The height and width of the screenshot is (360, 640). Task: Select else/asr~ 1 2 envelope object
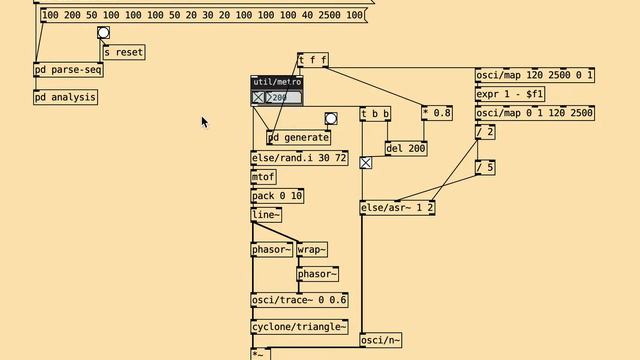point(397,208)
